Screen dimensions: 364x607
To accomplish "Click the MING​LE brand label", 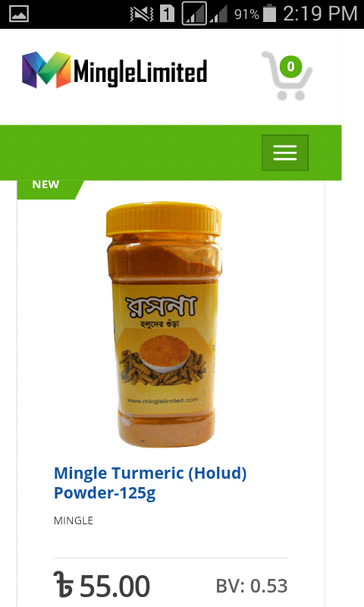I will click(74, 521).
